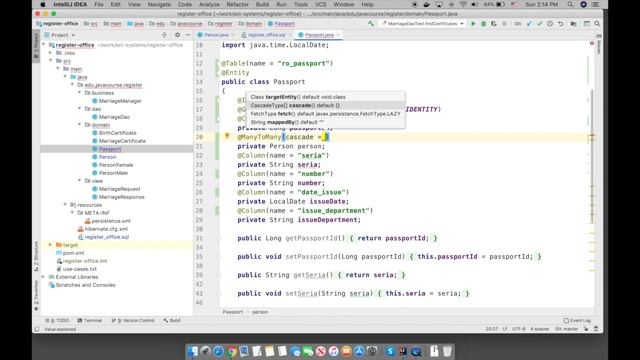Choose fetch() completion suggestion
Screen dimensions: 640x360
pyautogui.click(x=326, y=114)
